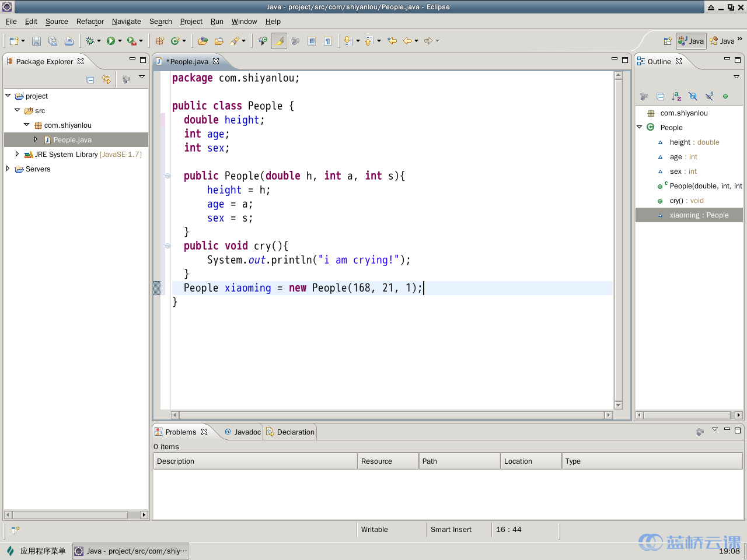Click the Eclipse window taskbar button

point(131,551)
